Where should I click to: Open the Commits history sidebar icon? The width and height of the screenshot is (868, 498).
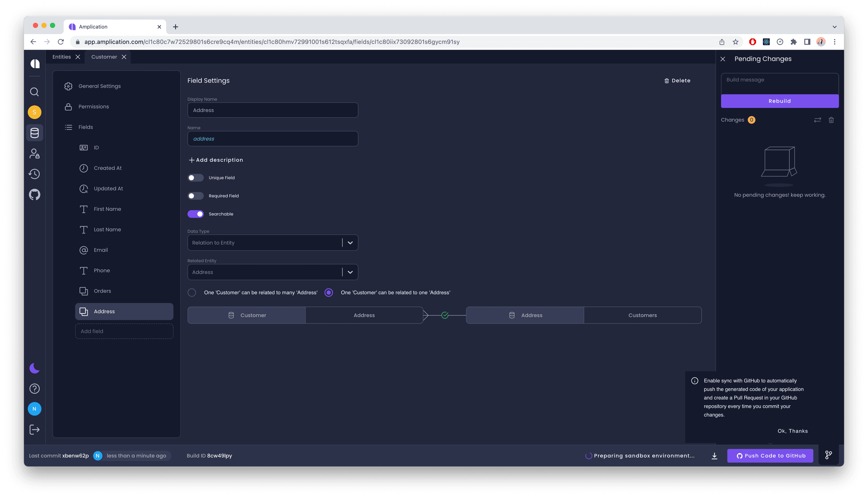point(34,174)
